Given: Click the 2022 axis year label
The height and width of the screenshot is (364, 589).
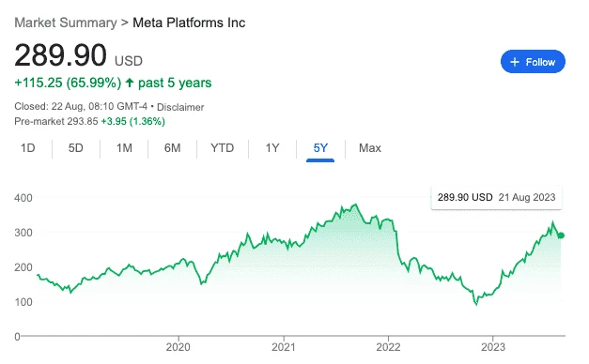Looking at the screenshot, I should 388,347.
